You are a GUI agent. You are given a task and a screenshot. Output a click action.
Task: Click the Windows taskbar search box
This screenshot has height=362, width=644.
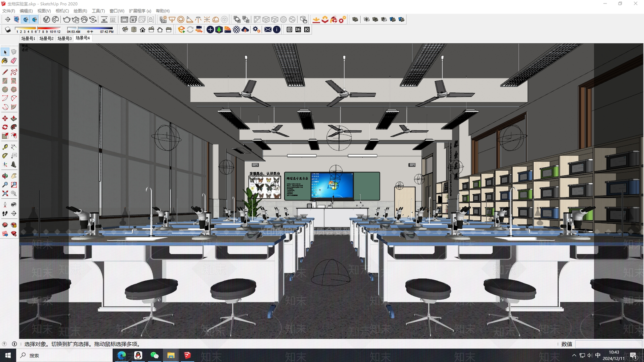coord(64,356)
